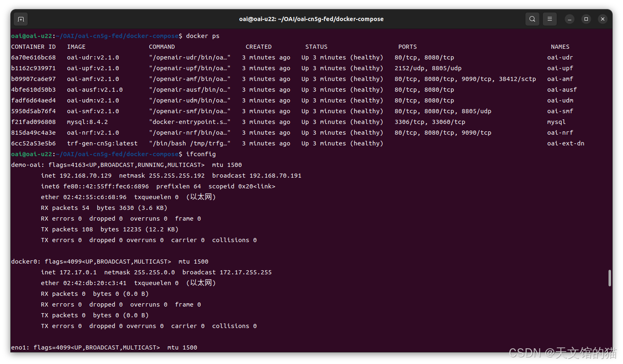Click the oai-smf container name
This screenshot has height=364, width=623.
(x=560, y=111)
